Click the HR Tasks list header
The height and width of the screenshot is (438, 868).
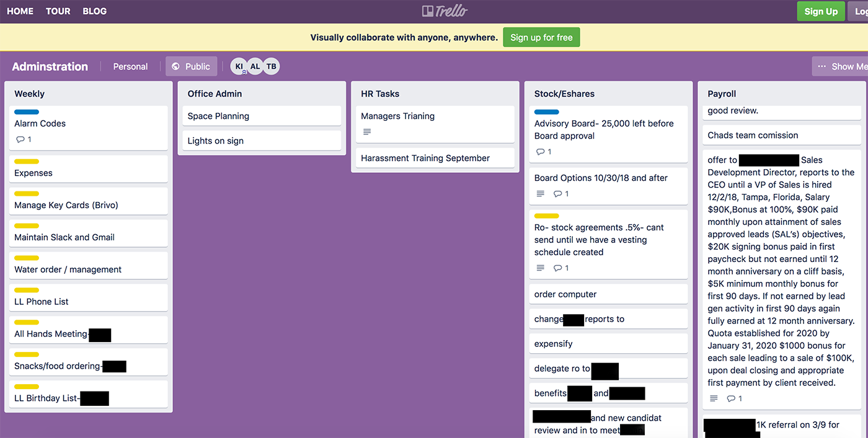click(x=380, y=94)
